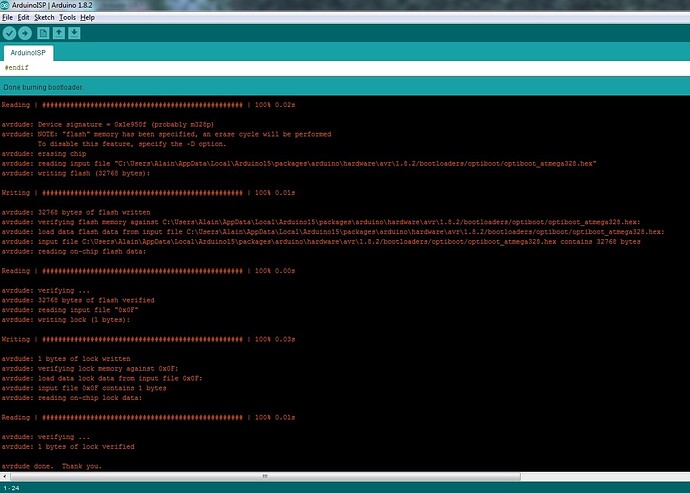Click the 'reading input file "0x0F"' line
The image size is (690, 493).
(x=70, y=310)
